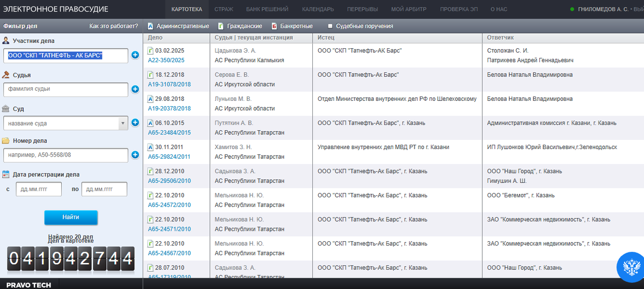Click judge name Хамитов З. Н.

[233, 147]
